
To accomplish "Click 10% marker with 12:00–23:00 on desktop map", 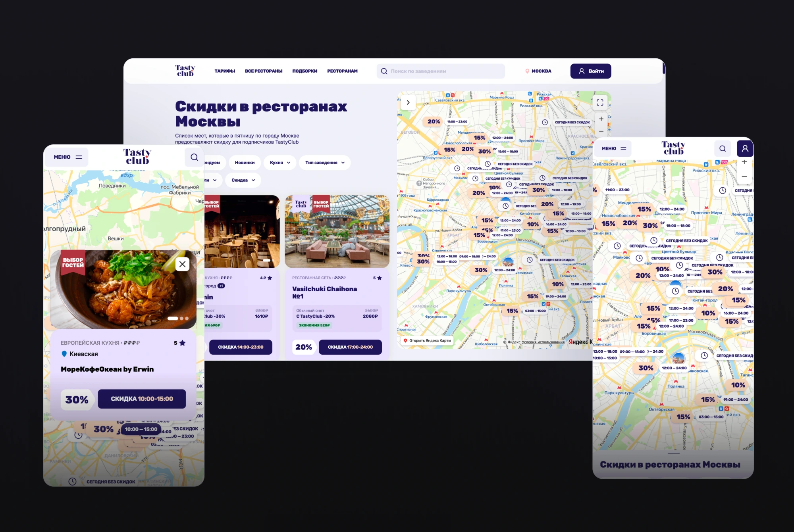I will coord(557,284).
